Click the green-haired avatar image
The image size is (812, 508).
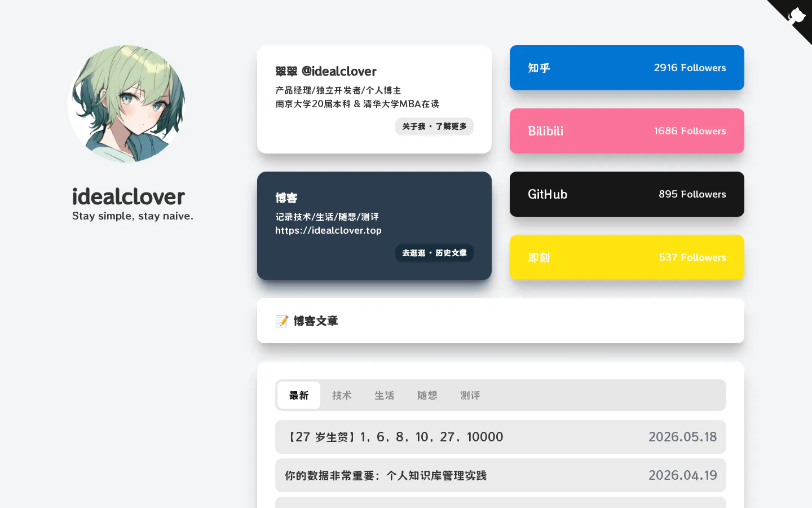point(126,104)
